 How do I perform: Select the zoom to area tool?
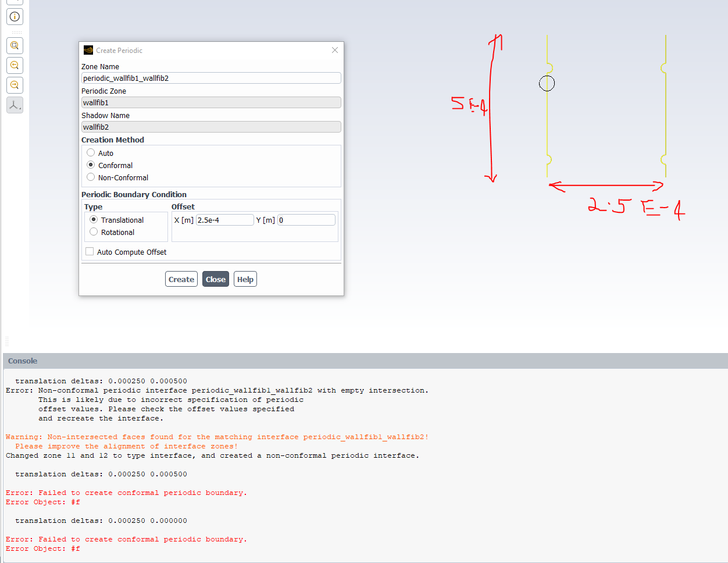click(15, 45)
